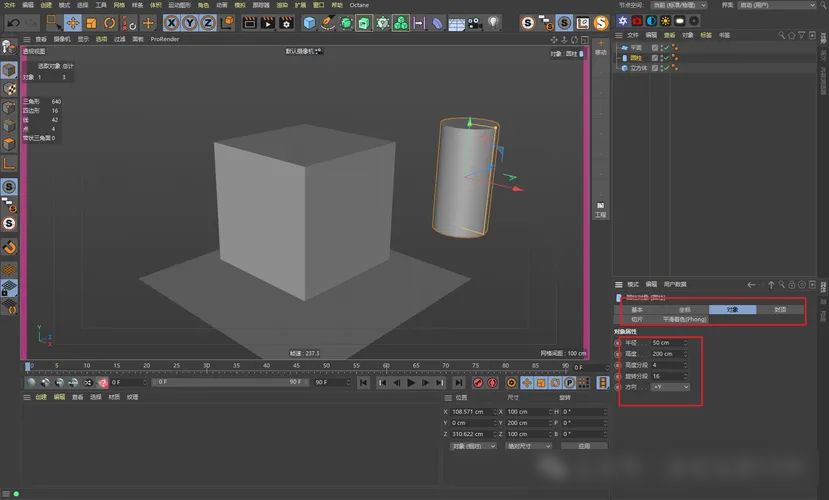
Task: Click the green Cloner MoGraph icon
Action: coord(401,23)
